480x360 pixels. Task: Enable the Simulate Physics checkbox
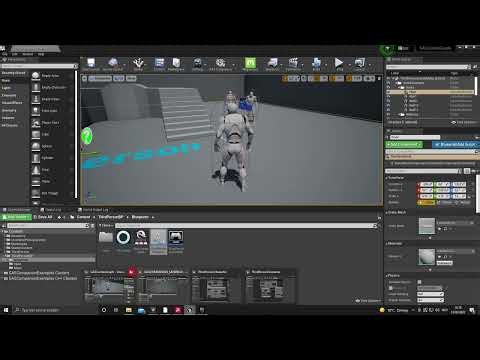tap(419, 282)
